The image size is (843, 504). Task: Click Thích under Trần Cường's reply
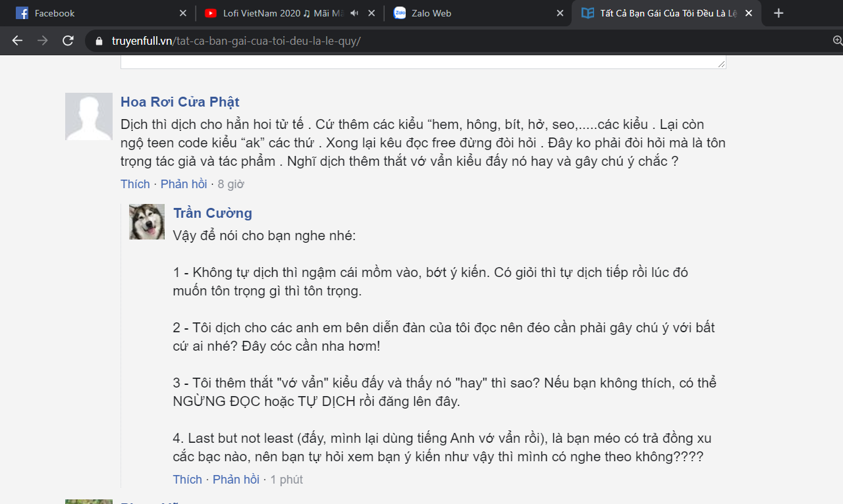(x=188, y=480)
